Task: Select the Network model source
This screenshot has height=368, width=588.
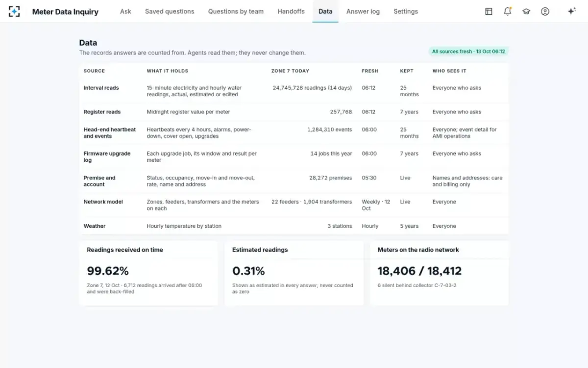Action: point(294,205)
